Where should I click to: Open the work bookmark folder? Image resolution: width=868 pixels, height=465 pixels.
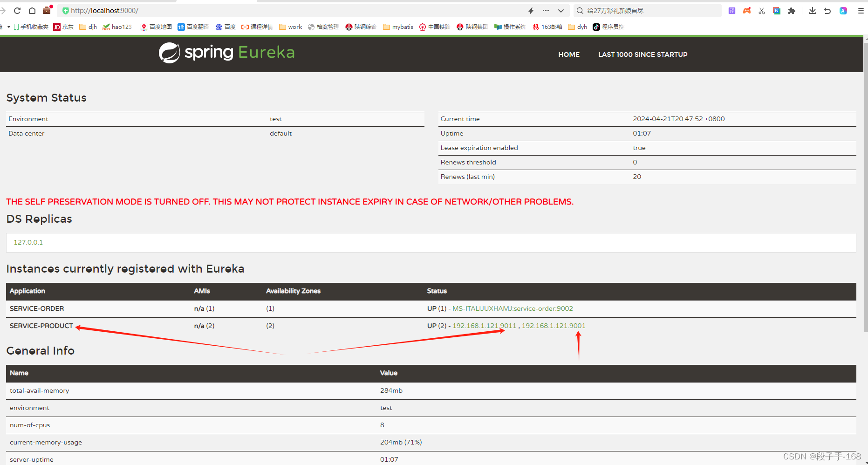[291, 27]
